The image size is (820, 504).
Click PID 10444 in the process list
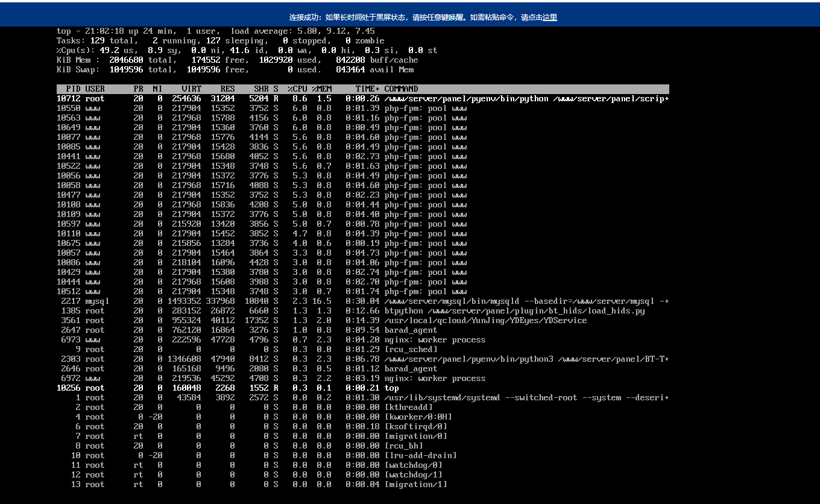(68, 282)
